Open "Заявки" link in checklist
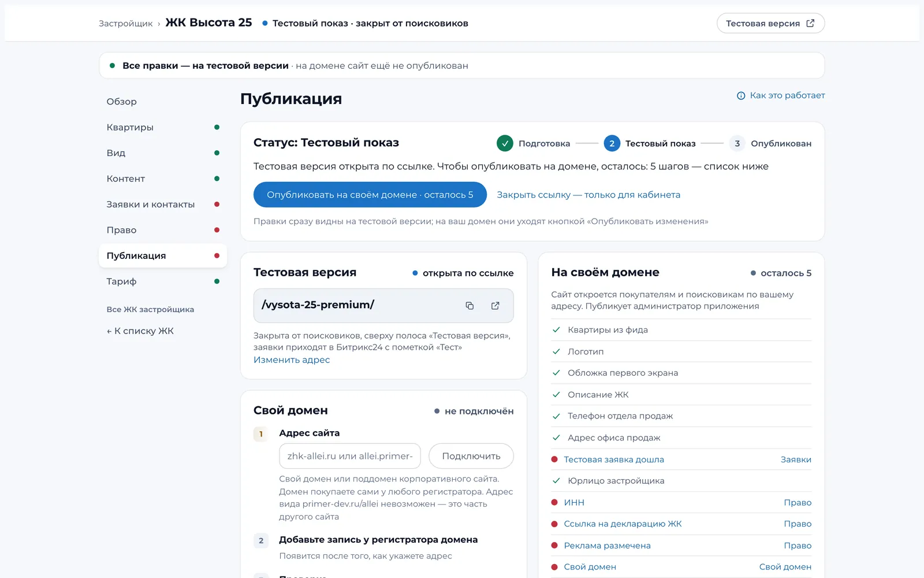Image resolution: width=924 pixels, height=578 pixels. (x=796, y=460)
